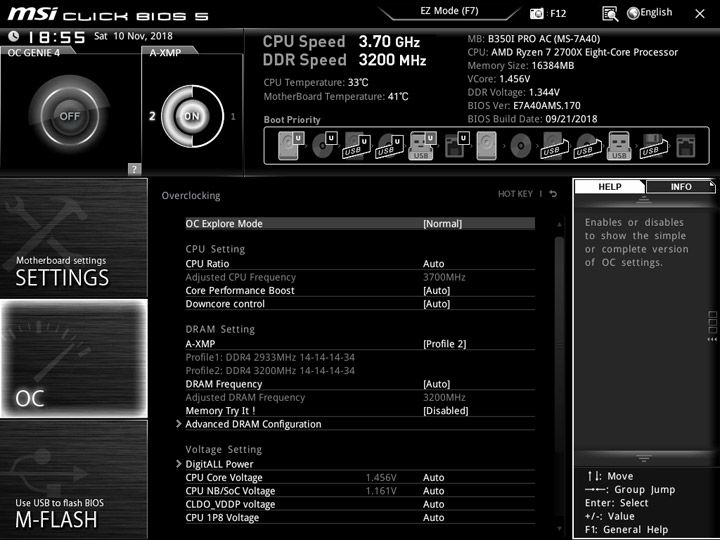Click the help panel bottom collapse handle
720x540 pixels.
[643, 458]
